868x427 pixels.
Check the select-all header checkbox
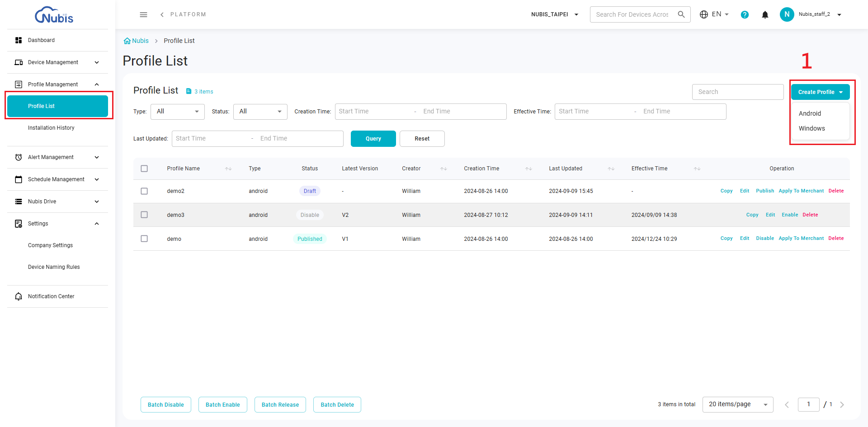[144, 169]
